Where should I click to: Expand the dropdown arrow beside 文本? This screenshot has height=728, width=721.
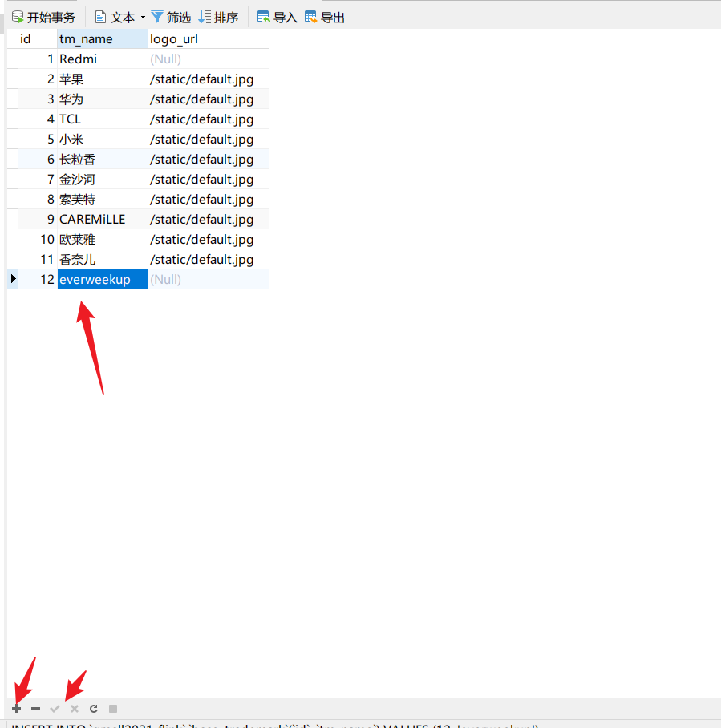143,18
